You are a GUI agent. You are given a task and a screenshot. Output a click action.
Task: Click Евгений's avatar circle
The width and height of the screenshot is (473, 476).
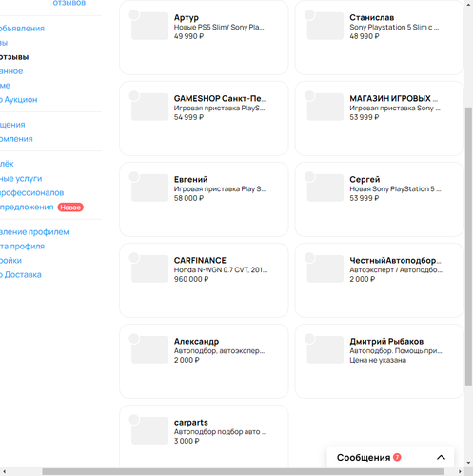134,177
